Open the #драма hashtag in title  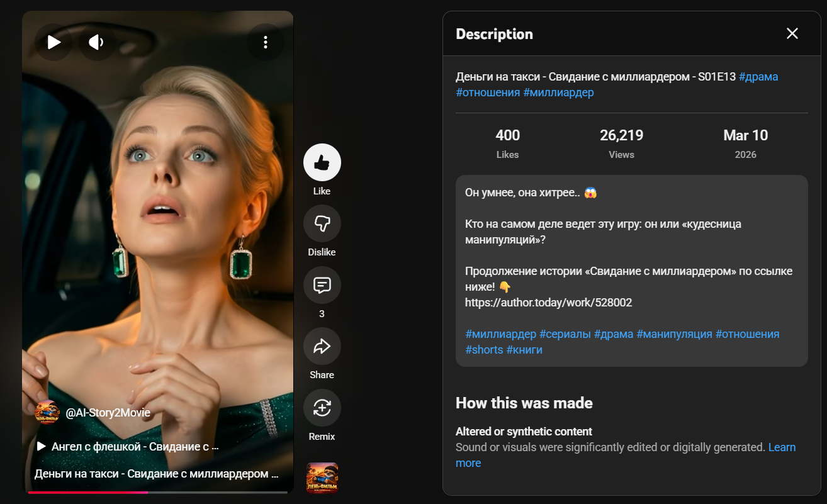[758, 77]
